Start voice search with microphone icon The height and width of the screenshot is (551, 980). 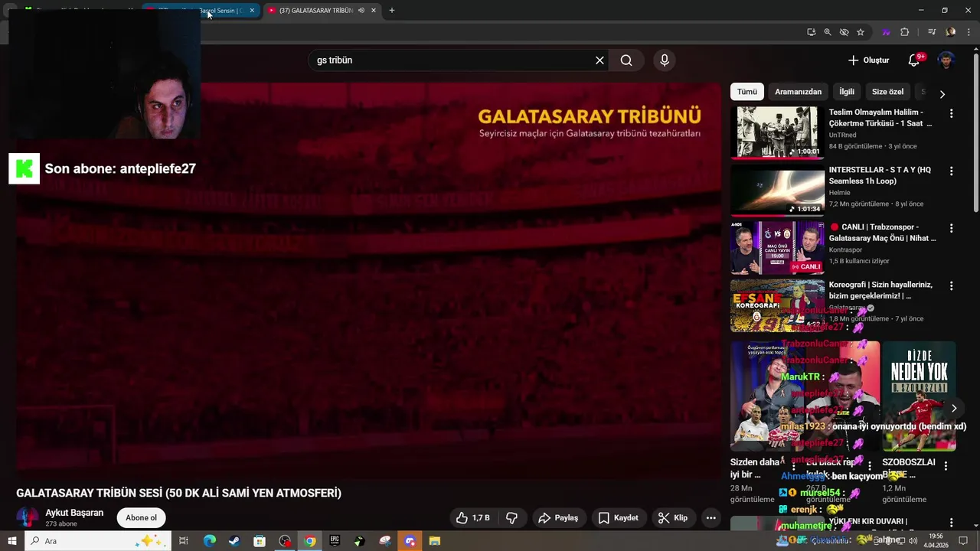click(665, 60)
